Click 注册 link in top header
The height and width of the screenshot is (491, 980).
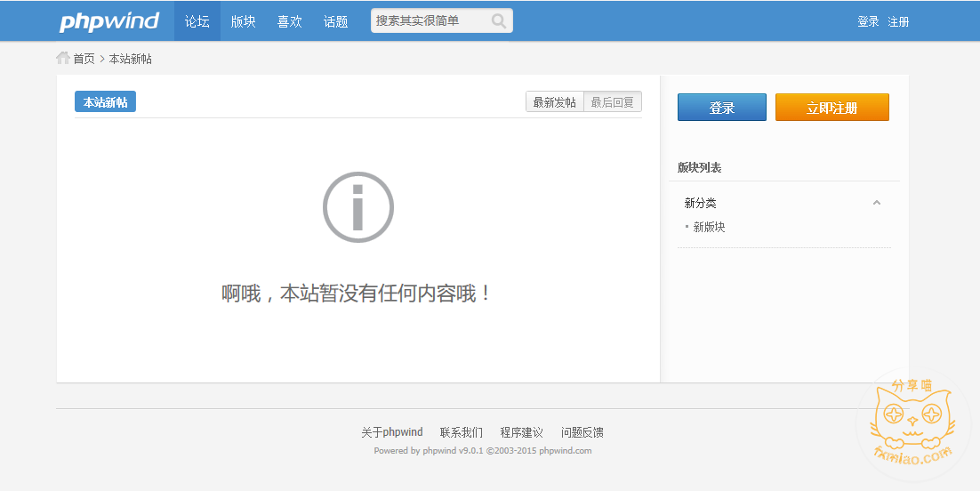898,21
